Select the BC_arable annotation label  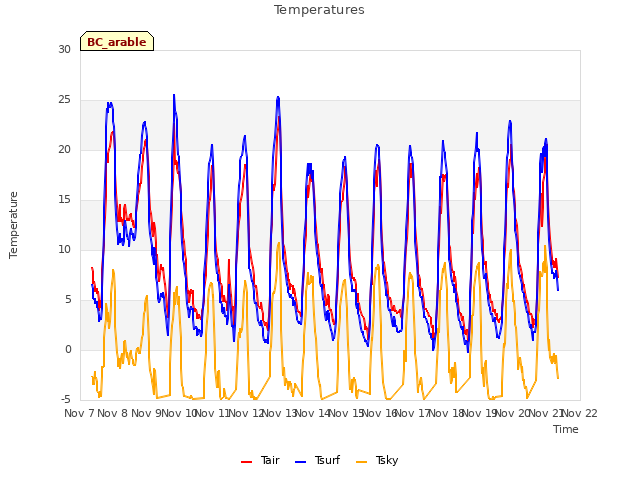(117, 42)
